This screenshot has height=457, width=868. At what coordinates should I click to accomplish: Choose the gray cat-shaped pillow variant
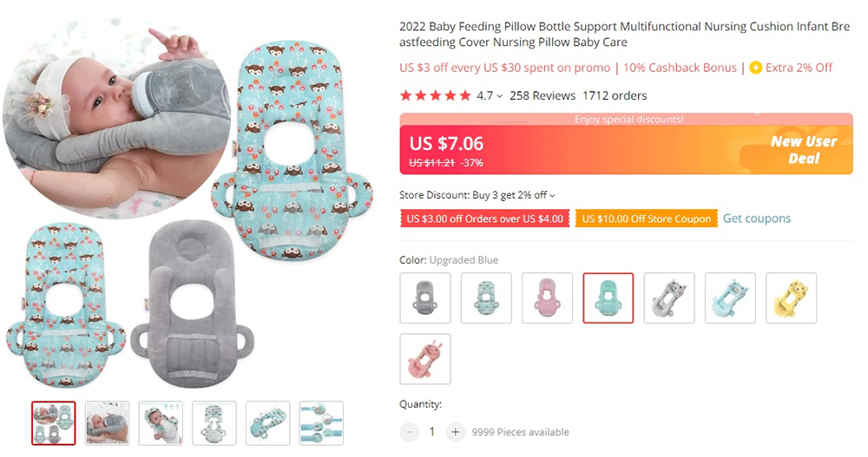pyautogui.click(x=668, y=298)
